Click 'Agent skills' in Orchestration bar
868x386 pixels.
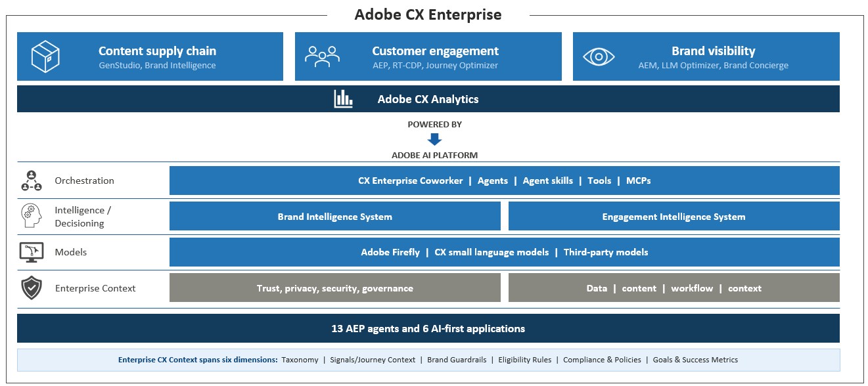pyautogui.click(x=548, y=181)
